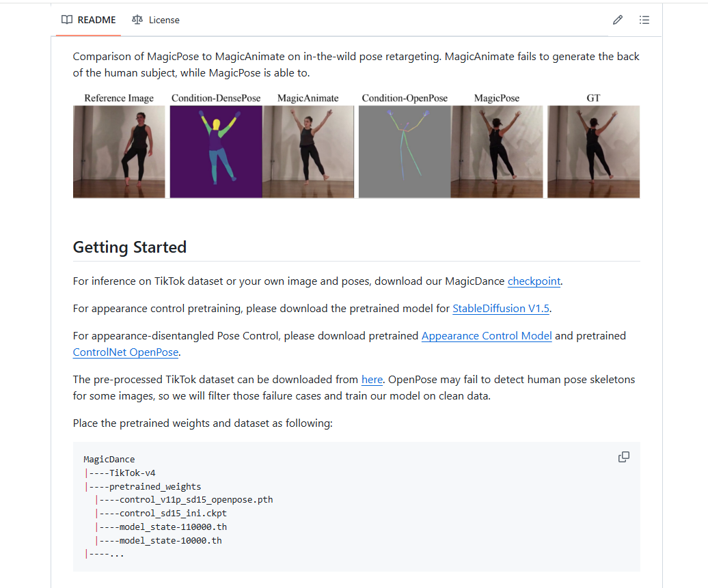
Task: Click the 'here' TikTok dataset link
Action: click(x=372, y=380)
